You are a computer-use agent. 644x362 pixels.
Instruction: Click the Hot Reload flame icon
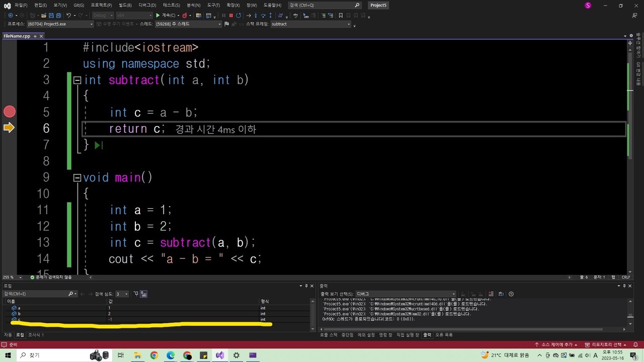[x=185, y=15]
